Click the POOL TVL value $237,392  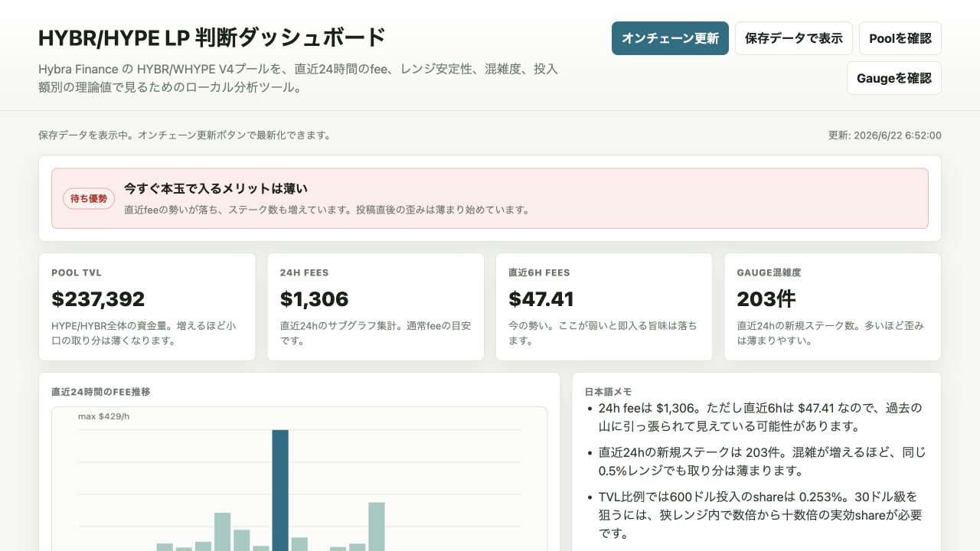click(98, 298)
